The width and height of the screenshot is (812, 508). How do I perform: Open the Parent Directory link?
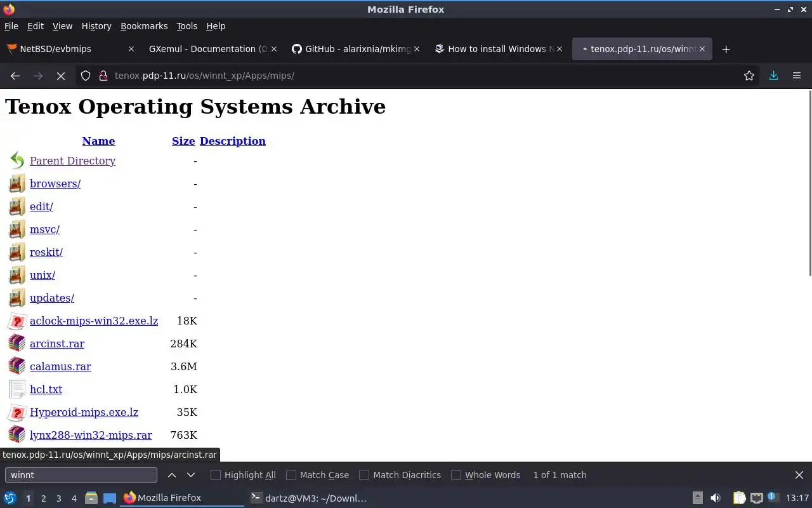coord(72,161)
